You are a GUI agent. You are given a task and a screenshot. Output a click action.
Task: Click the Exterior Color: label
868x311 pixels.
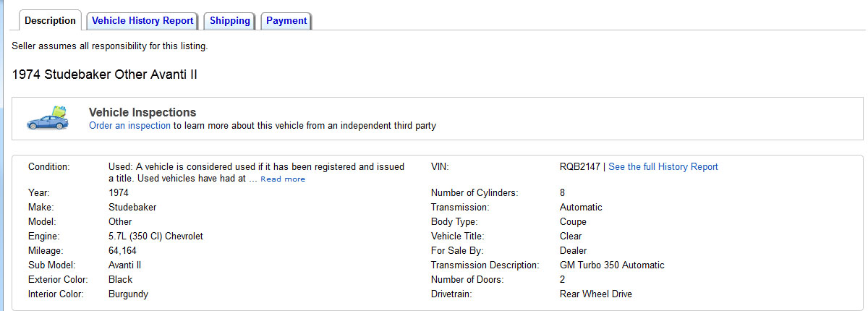click(x=58, y=279)
